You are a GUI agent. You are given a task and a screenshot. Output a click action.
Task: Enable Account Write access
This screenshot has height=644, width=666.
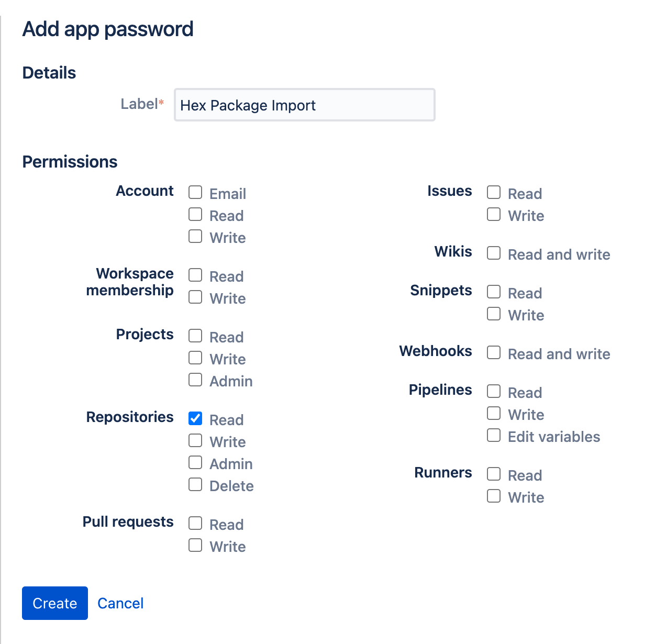pyautogui.click(x=195, y=236)
